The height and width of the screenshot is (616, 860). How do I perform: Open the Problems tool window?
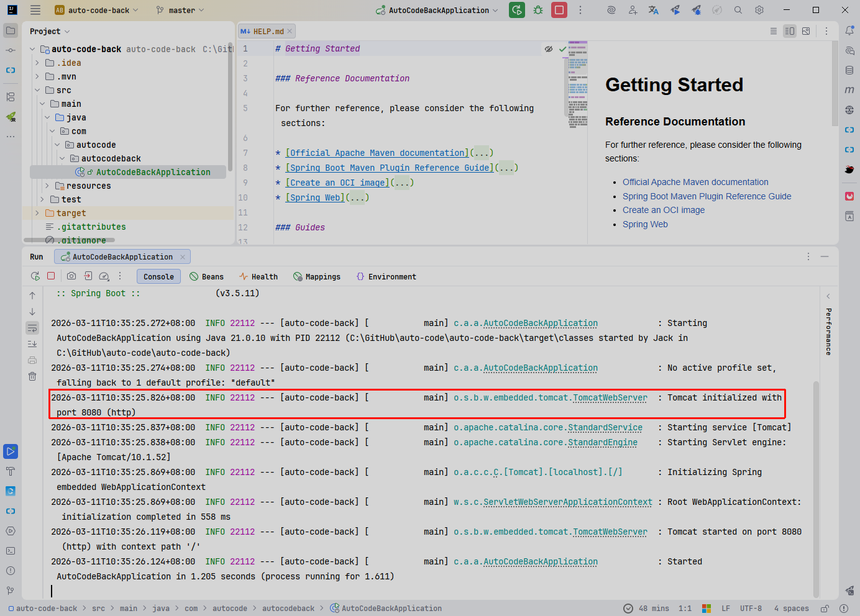click(11, 571)
